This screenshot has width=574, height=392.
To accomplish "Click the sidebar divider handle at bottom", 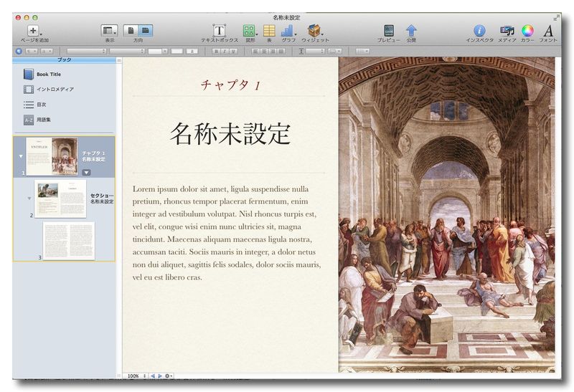I will (x=118, y=376).
